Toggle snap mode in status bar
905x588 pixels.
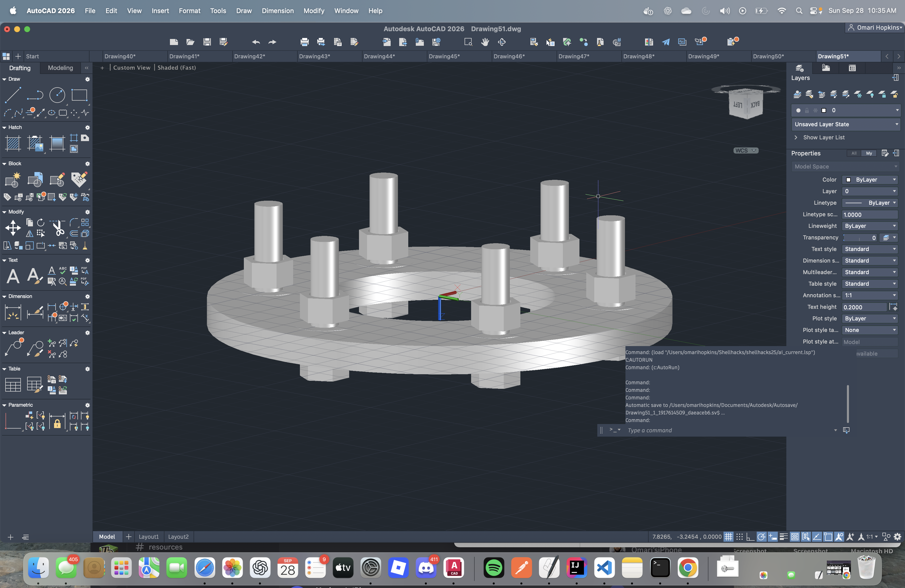coord(739,537)
